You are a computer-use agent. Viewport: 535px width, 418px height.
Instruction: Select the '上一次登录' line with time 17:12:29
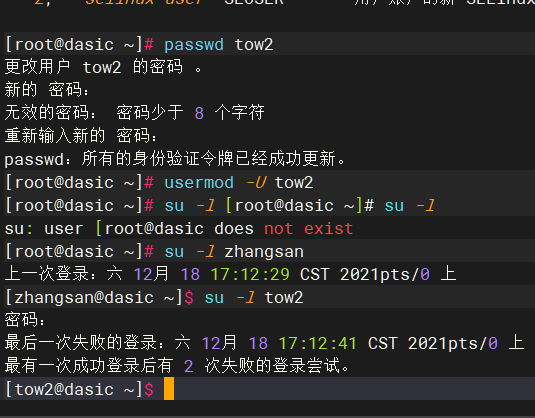click(x=231, y=274)
